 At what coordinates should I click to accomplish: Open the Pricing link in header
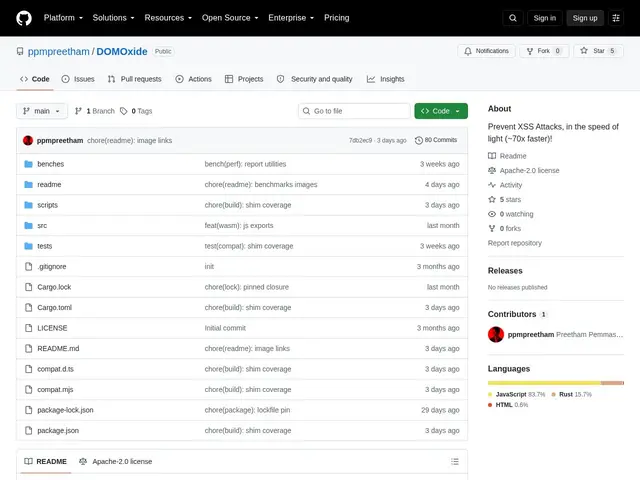(337, 18)
